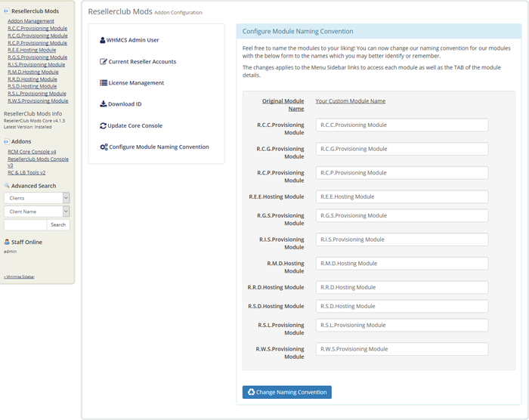Open Update Core Console menu item
Viewport: 529px width, 420px height.
tap(131, 125)
